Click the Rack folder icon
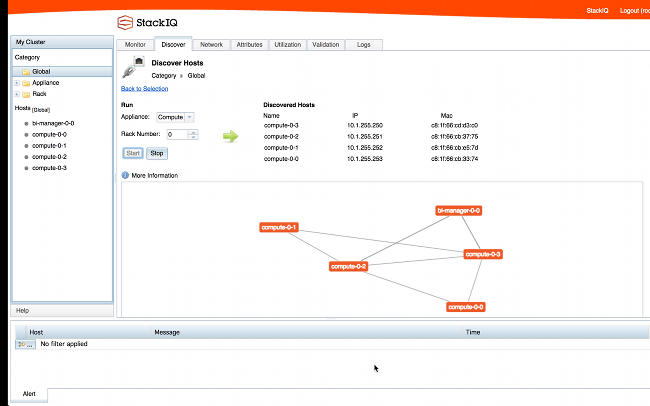650x406 pixels. click(26, 94)
